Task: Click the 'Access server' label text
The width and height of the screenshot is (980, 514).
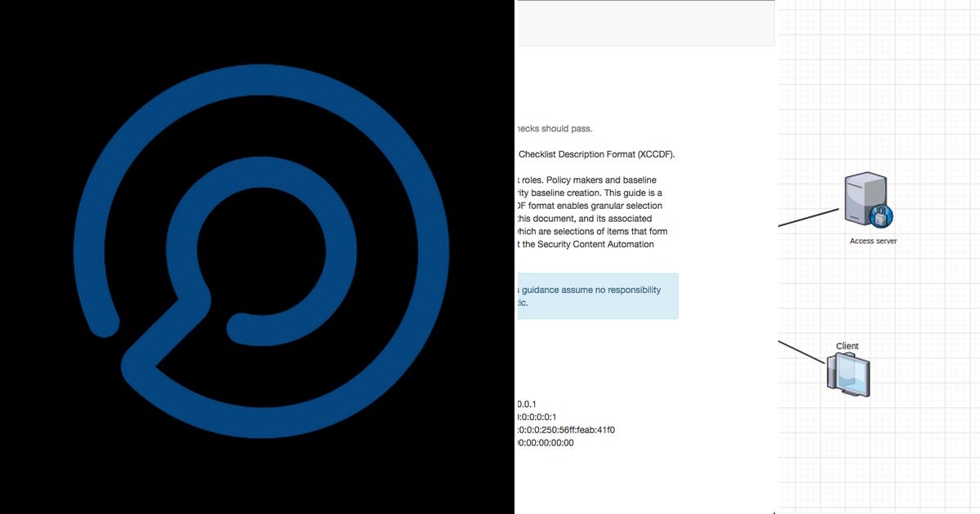Action: coord(872,241)
